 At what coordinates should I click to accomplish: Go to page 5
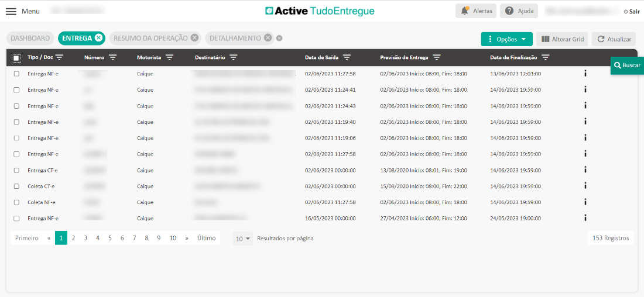tap(109, 238)
